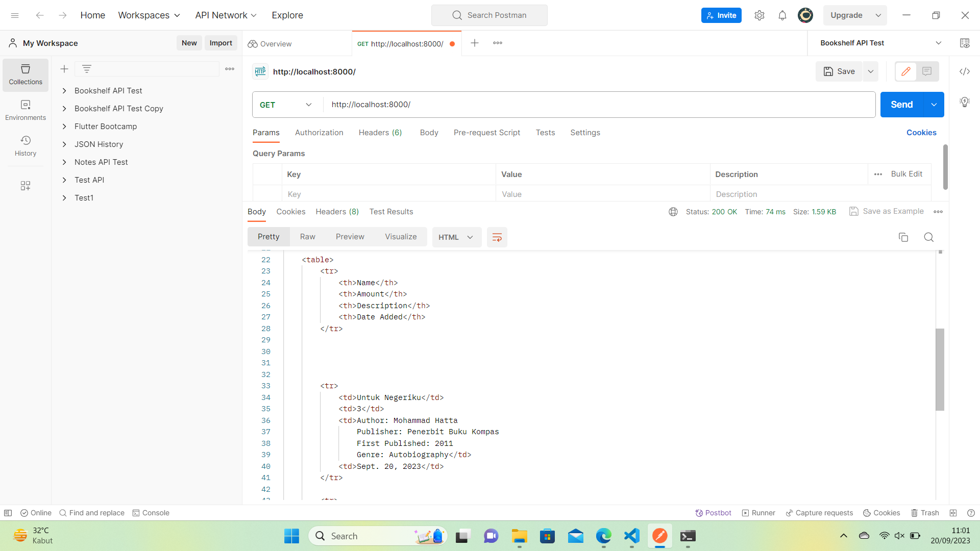Open the Collection Runner
The height and width of the screenshot is (551, 980).
pos(758,513)
